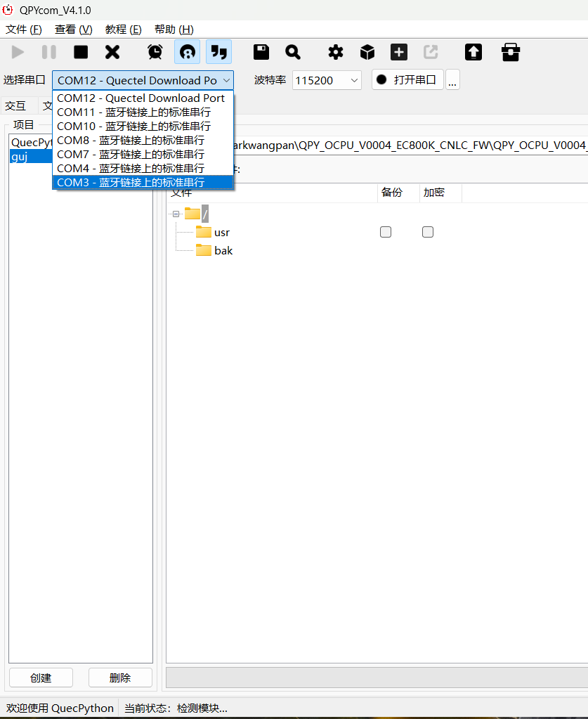Click the floppy disk save icon
This screenshot has height=719, width=588.
pos(261,52)
